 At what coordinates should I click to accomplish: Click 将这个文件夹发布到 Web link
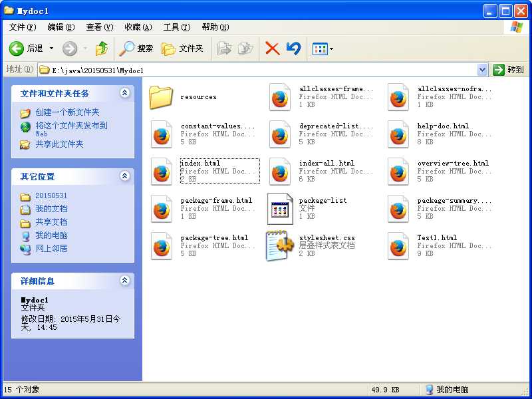[x=72, y=129]
